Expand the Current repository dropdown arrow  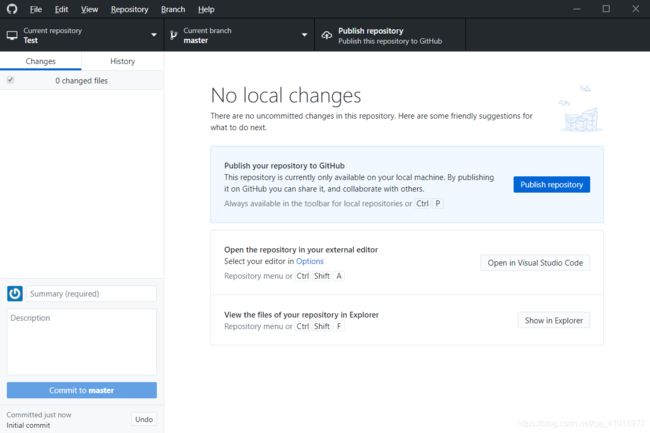coord(154,35)
